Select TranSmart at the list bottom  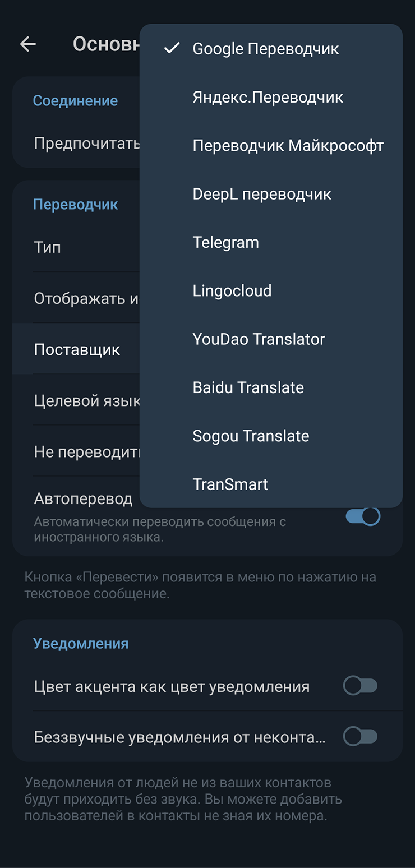pyautogui.click(x=230, y=484)
